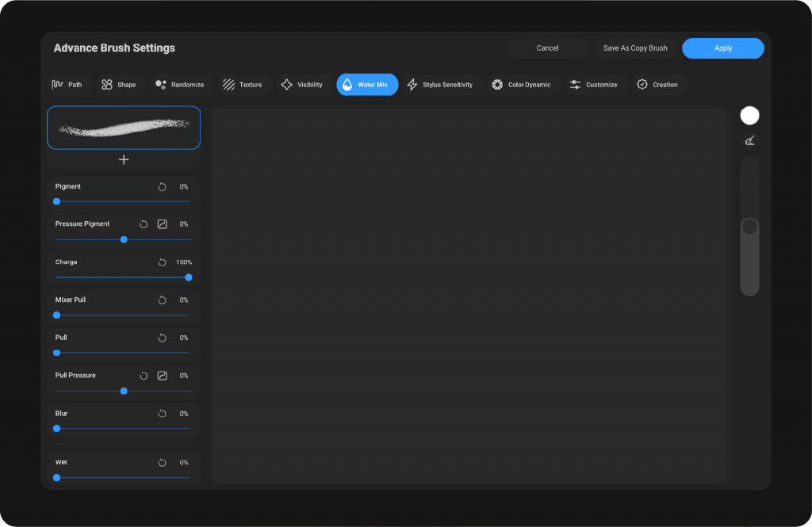The width and height of the screenshot is (812, 527).
Task: Add a new brush with plus icon
Action: (124, 160)
